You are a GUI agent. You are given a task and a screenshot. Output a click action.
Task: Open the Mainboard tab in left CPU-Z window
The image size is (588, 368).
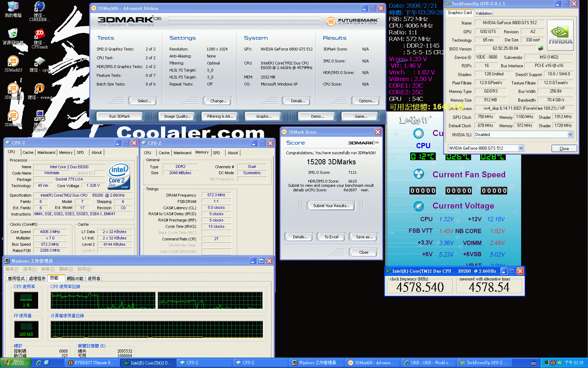pyautogui.click(x=46, y=152)
